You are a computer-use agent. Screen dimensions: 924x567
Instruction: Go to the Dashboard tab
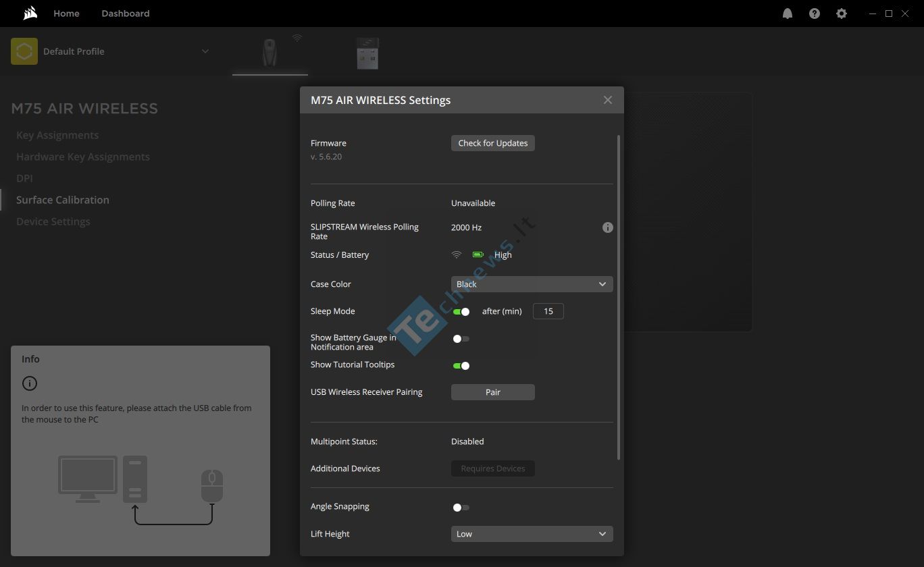[x=126, y=13]
